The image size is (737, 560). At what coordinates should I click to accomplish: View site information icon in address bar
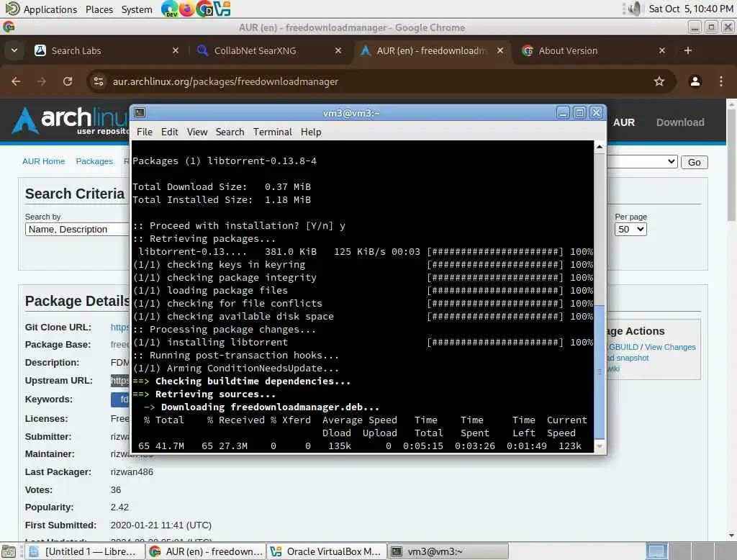99,81
